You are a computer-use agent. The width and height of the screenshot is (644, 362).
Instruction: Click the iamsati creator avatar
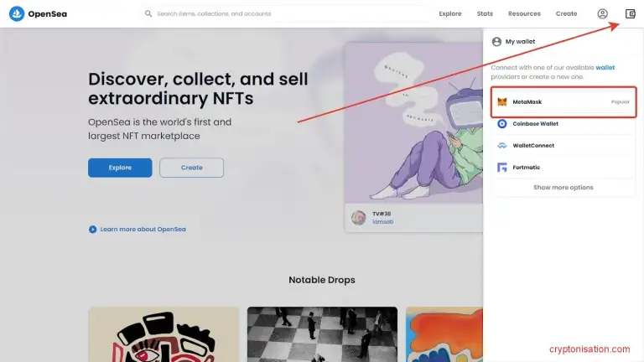tap(358, 218)
